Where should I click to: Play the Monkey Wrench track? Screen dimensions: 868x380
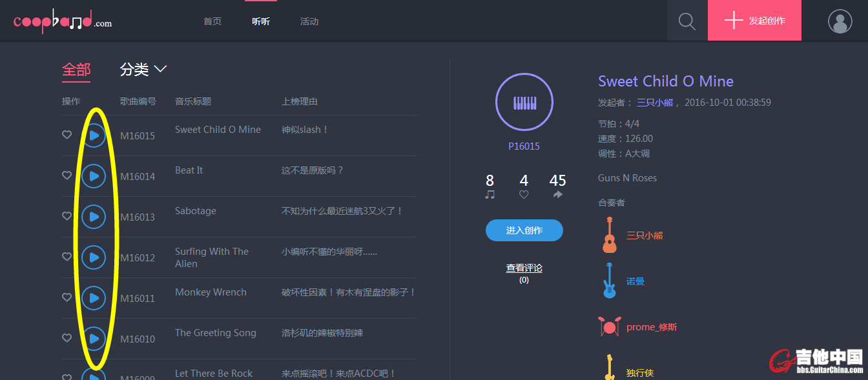pos(94,298)
